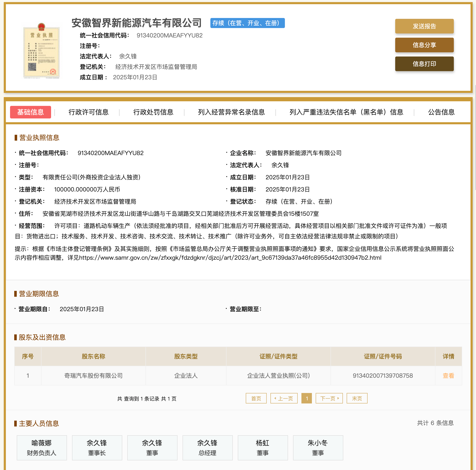
Task: Click the 信息打印 button
Action: pos(424,64)
